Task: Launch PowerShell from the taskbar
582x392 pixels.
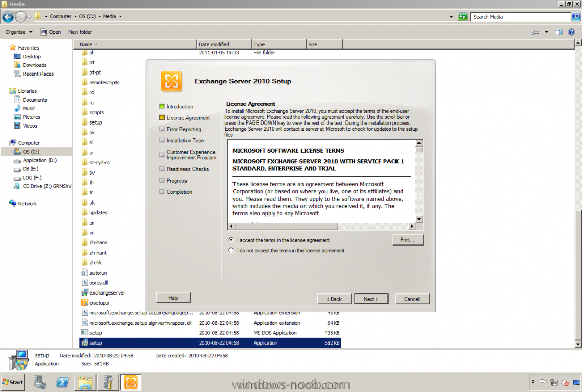Action: click(62, 382)
